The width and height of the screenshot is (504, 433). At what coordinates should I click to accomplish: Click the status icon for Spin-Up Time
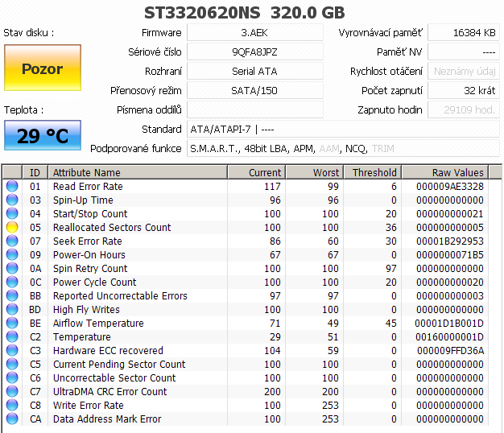[12, 200]
